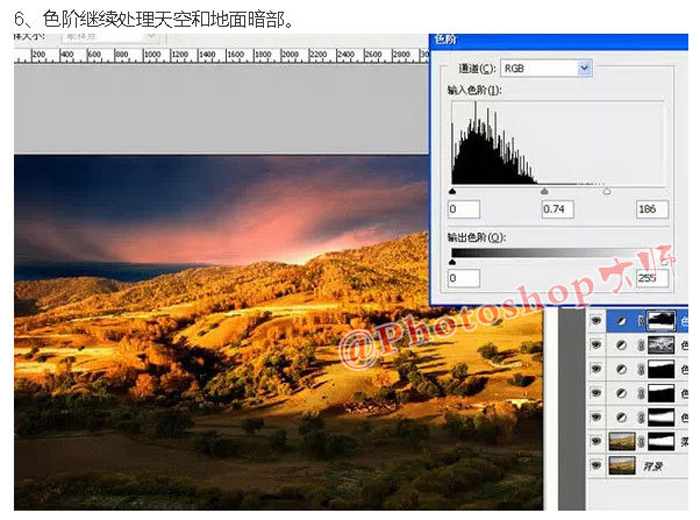Viewport: 700px width, 520px height.
Task: Open the 通道 RGB channel dropdown
Action: 584,68
